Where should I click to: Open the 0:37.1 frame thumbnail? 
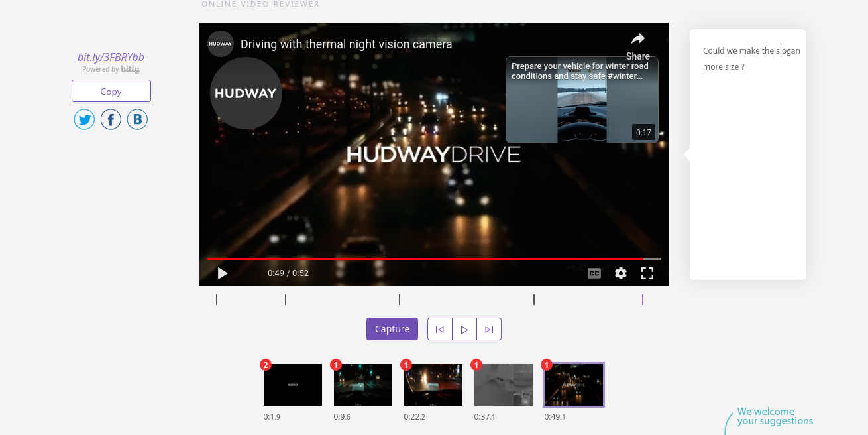click(504, 385)
